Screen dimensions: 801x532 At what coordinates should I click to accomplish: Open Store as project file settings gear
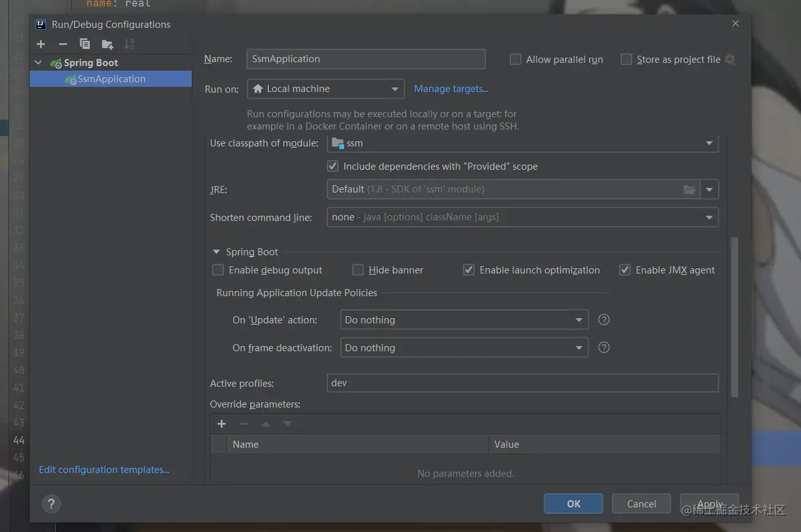point(730,60)
